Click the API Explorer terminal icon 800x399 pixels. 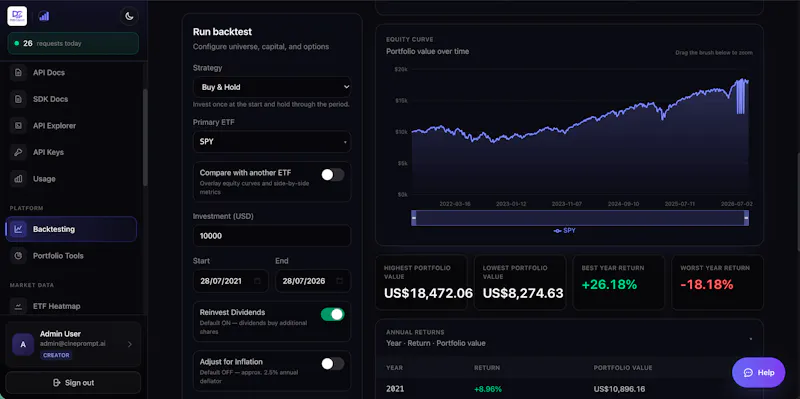point(18,126)
